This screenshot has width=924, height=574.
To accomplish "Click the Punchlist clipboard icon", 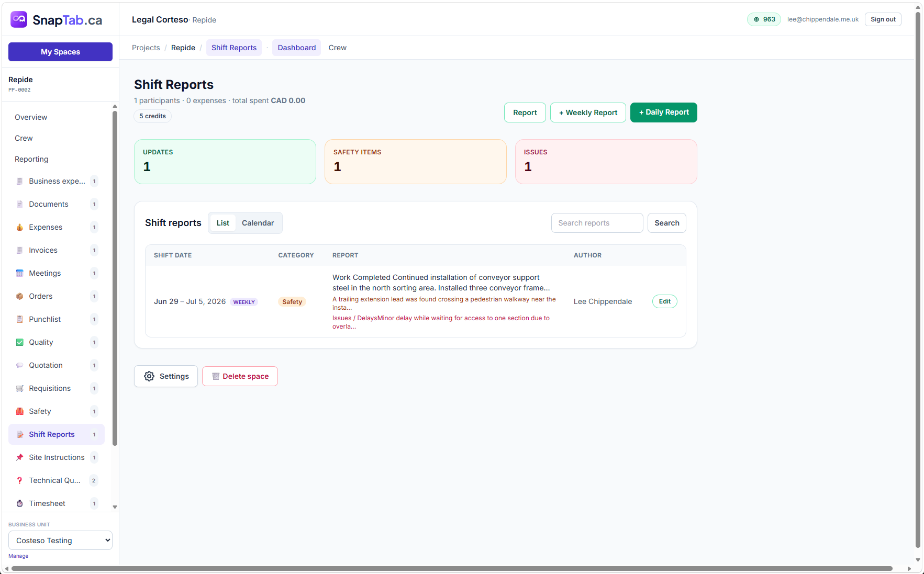I will tap(19, 319).
